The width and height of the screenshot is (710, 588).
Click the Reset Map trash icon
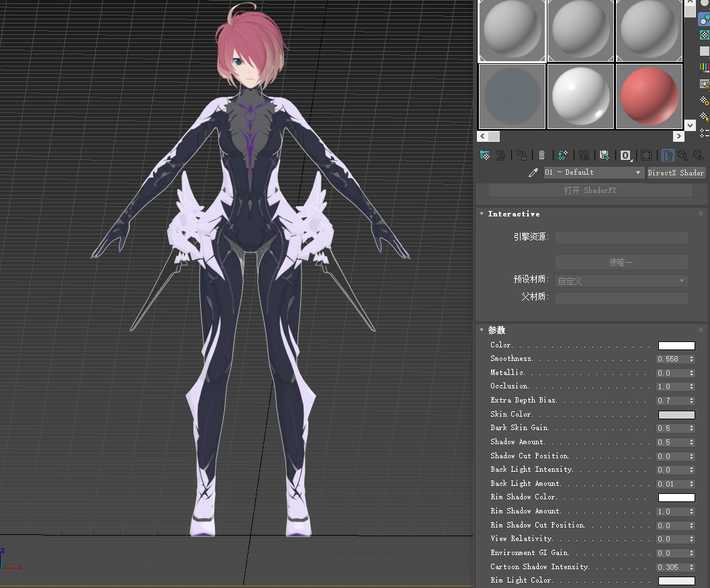pos(542,155)
